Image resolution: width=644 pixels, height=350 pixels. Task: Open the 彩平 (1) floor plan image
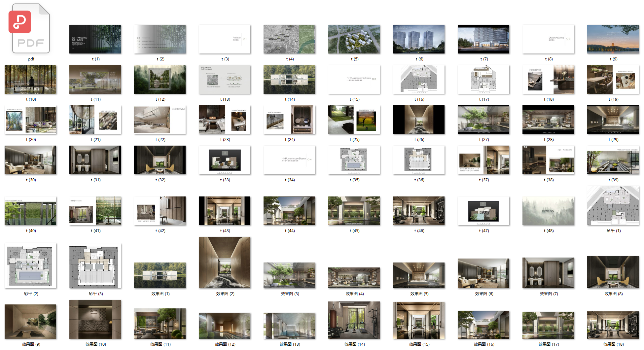pos(613,206)
